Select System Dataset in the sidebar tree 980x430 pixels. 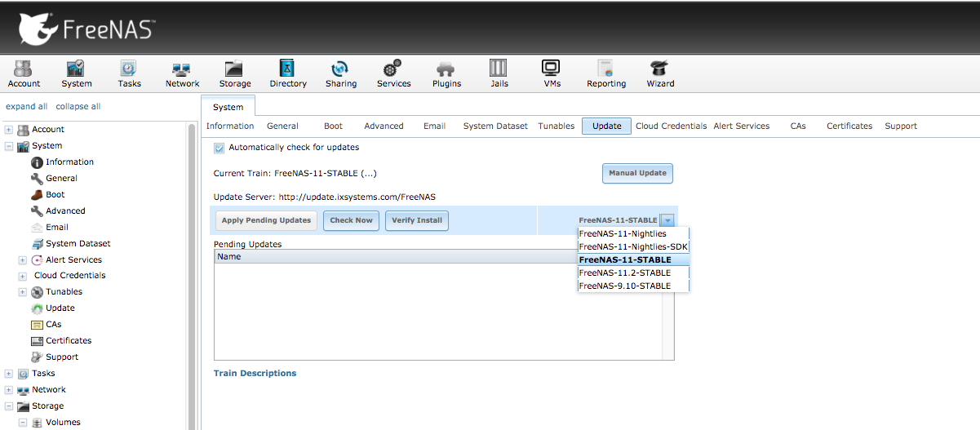78,243
